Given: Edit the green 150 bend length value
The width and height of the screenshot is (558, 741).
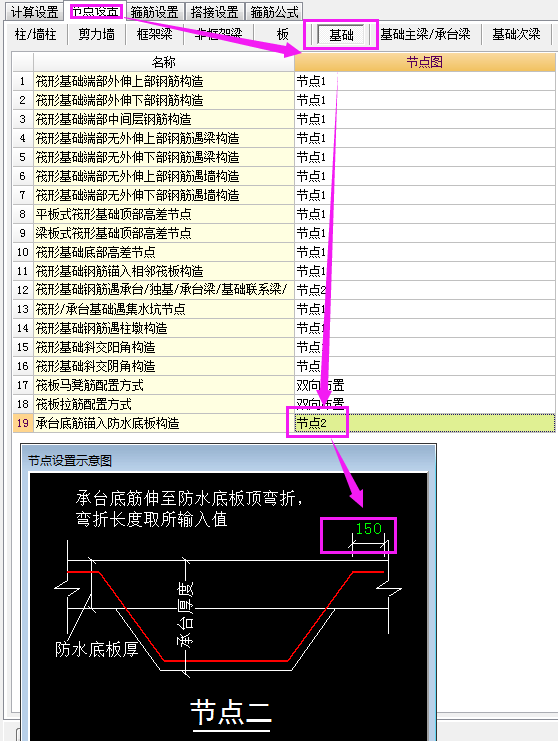Looking at the screenshot, I should point(369,528).
